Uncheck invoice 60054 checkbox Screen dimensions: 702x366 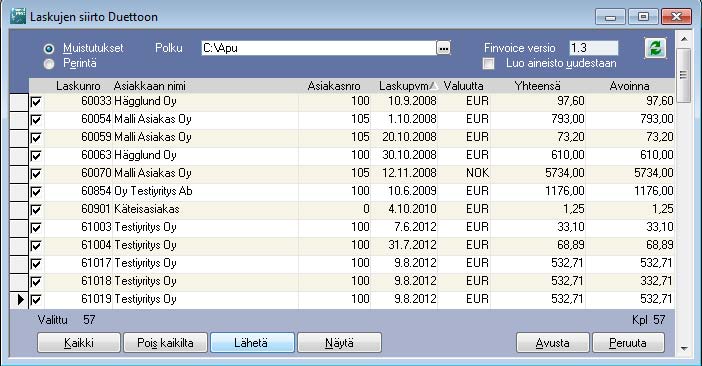(36, 119)
